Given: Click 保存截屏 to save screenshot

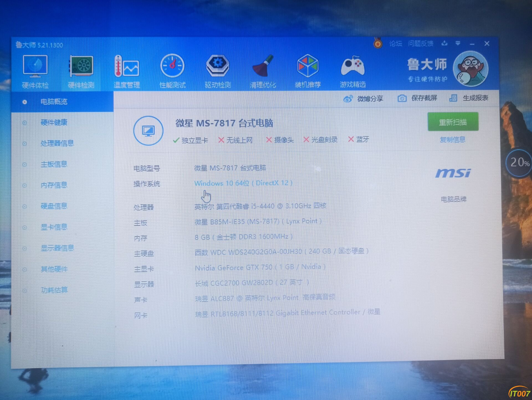Looking at the screenshot, I should [417, 98].
